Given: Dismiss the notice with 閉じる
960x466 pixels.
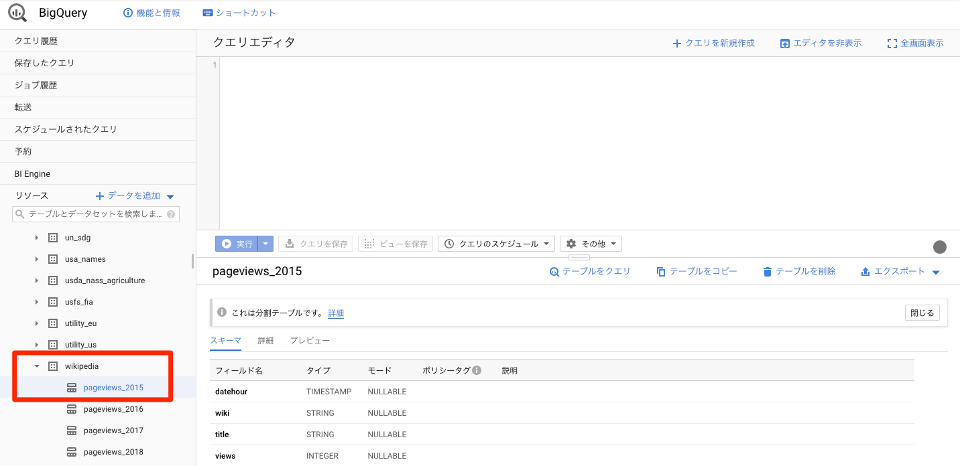Looking at the screenshot, I should coord(922,313).
